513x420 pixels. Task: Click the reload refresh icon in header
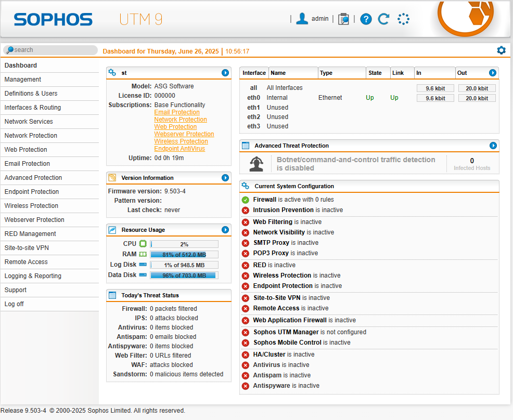coord(383,19)
